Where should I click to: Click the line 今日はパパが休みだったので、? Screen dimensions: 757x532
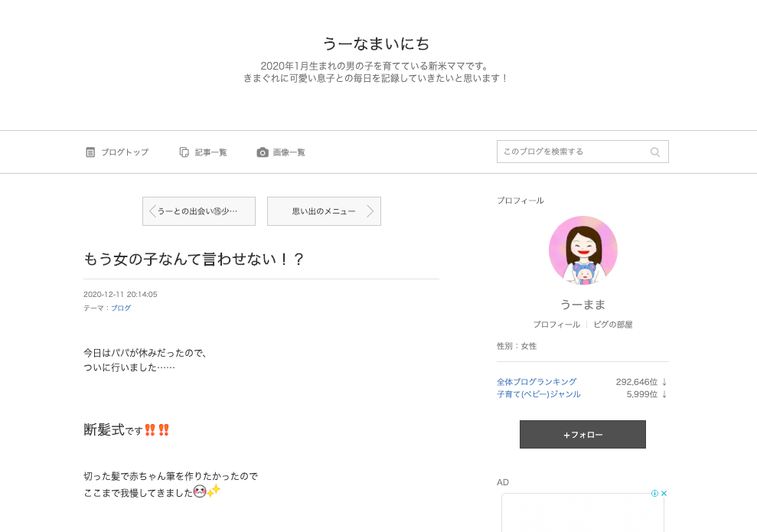[145, 353]
